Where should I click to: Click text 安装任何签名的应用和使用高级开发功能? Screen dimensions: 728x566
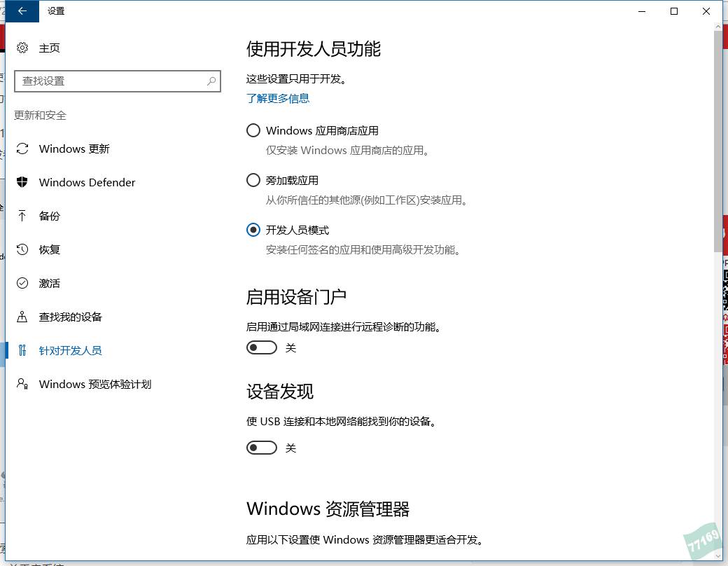[x=363, y=250]
